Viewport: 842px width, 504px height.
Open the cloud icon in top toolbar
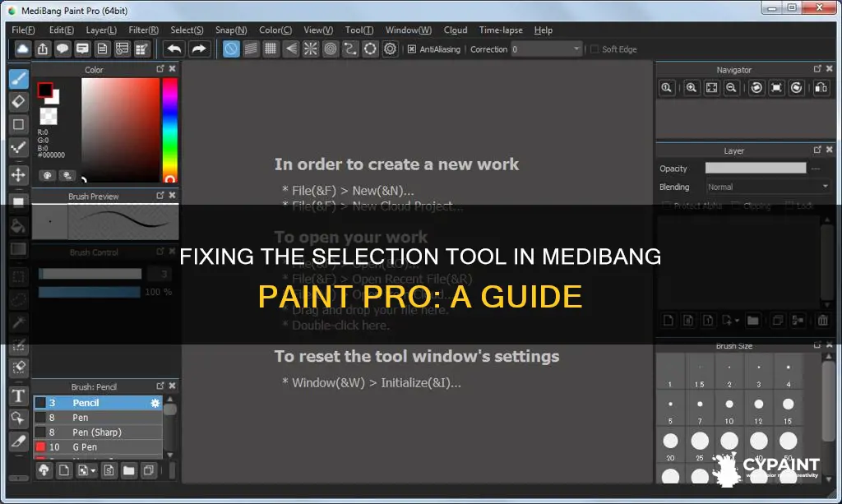22,49
